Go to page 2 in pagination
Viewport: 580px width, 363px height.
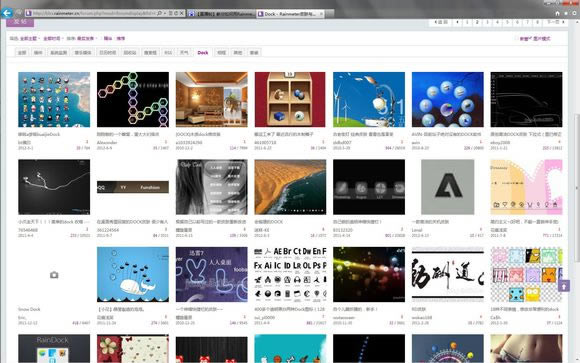point(477,22)
